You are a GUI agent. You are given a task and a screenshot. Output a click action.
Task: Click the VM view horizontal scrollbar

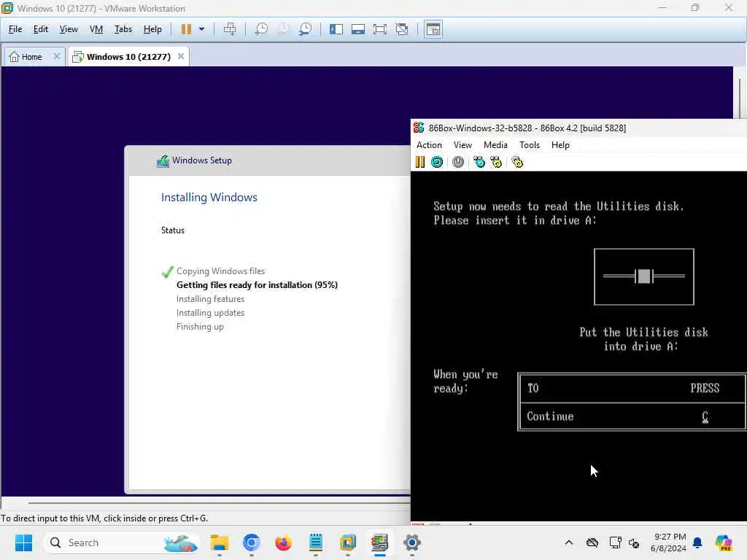pos(219,502)
